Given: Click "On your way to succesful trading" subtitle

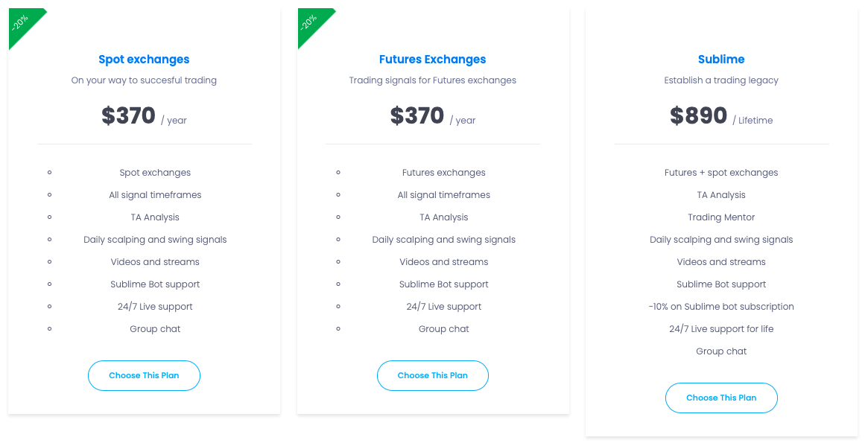Looking at the screenshot, I should coord(144,80).
